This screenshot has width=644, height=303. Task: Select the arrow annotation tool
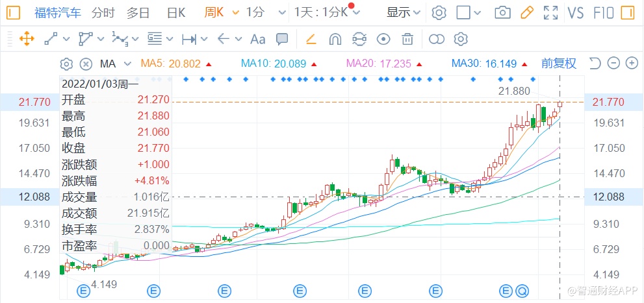[223, 40]
